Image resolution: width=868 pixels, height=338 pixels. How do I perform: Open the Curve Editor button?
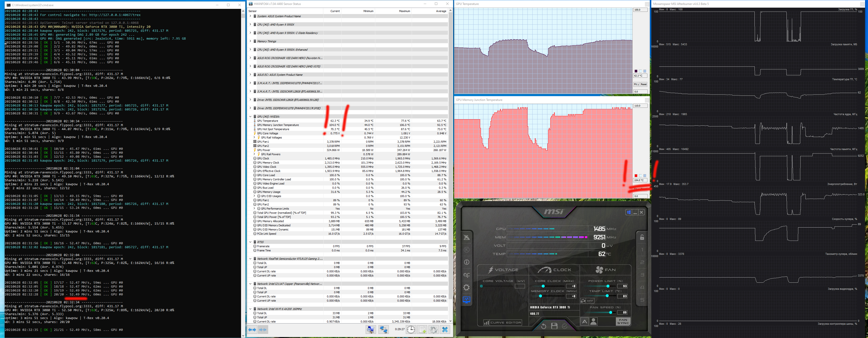(x=502, y=323)
